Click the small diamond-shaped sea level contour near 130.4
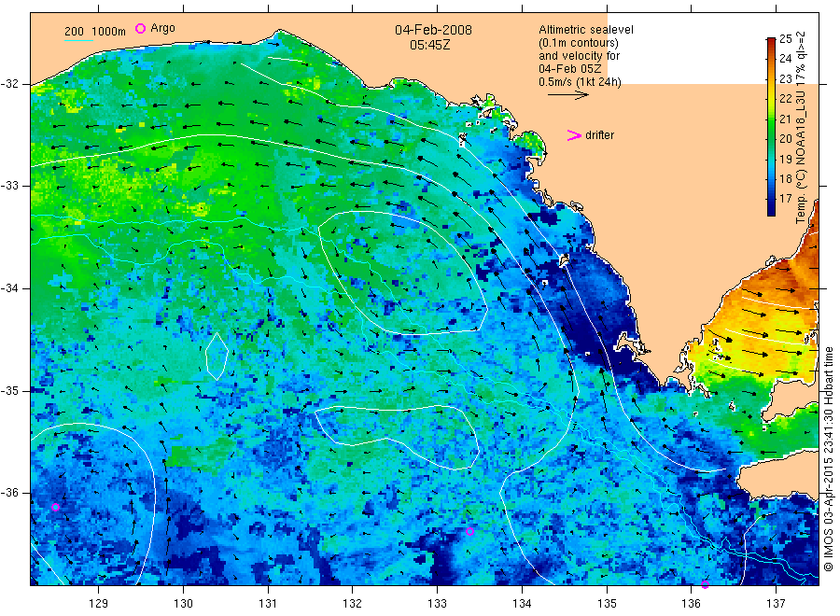840x616 pixels. [x=217, y=357]
